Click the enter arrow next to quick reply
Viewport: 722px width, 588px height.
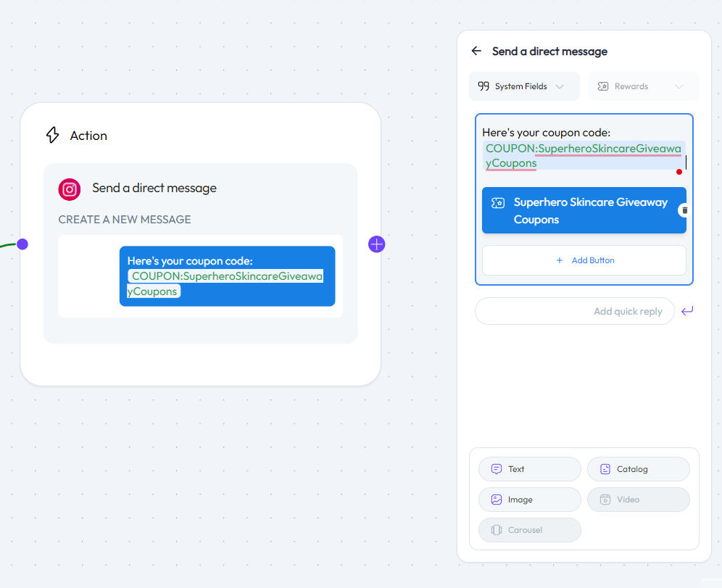pyautogui.click(x=687, y=311)
